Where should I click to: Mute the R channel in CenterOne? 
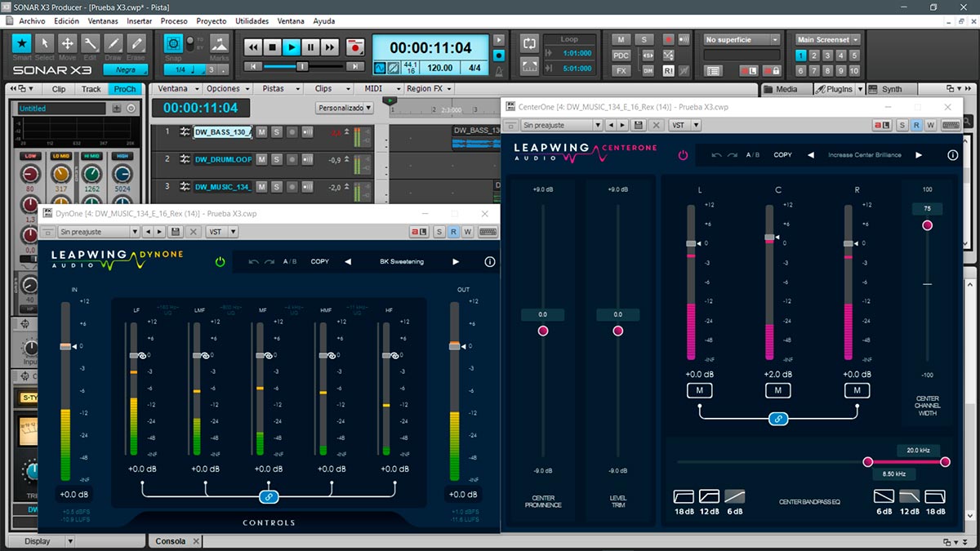pos(857,391)
